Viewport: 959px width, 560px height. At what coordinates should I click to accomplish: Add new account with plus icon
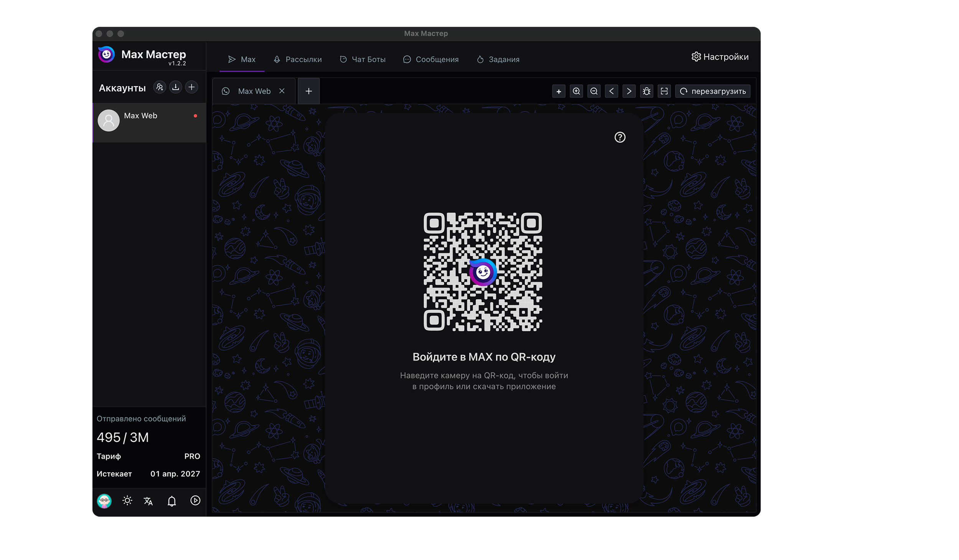pos(191,87)
